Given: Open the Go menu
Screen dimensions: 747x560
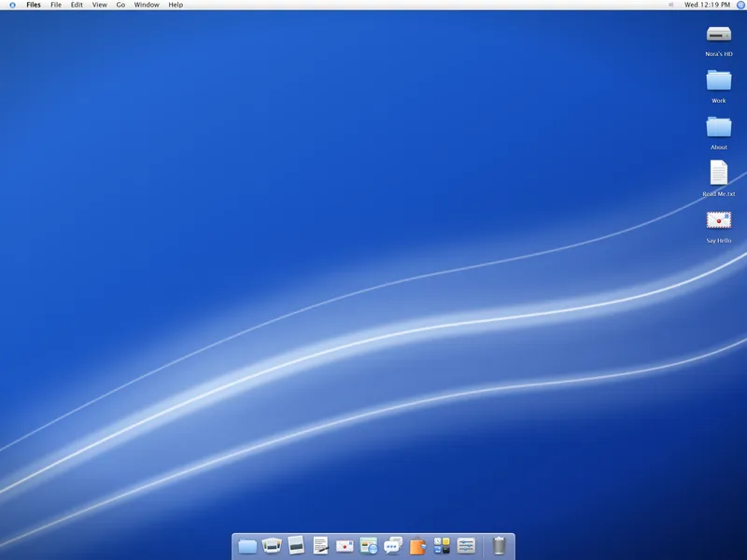Looking at the screenshot, I should click(x=120, y=5).
